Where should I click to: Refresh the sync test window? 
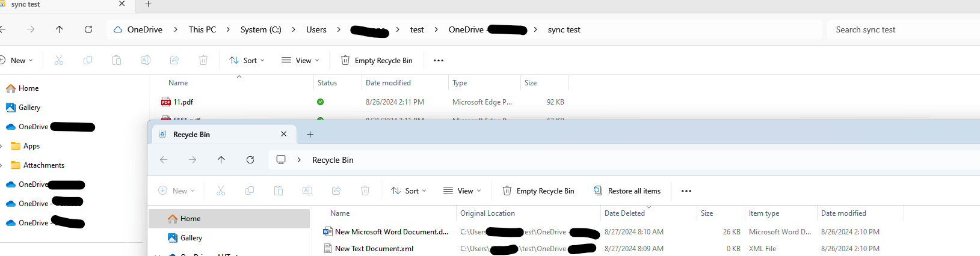[88, 29]
